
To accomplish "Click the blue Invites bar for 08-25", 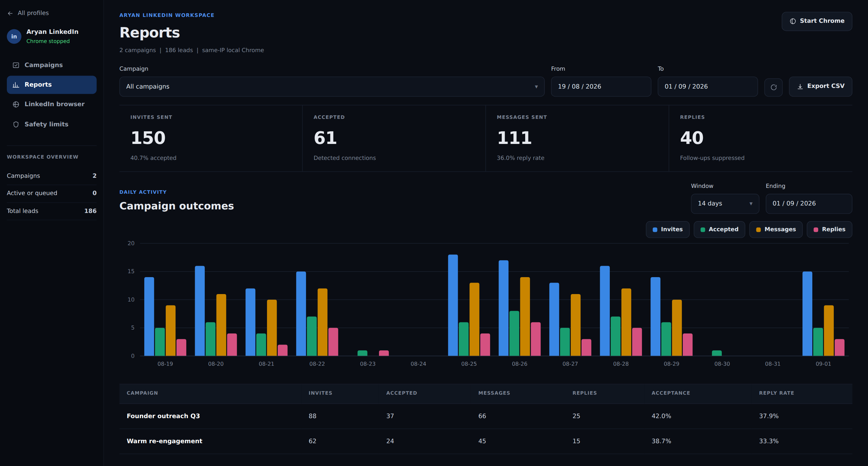I will point(453,305).
